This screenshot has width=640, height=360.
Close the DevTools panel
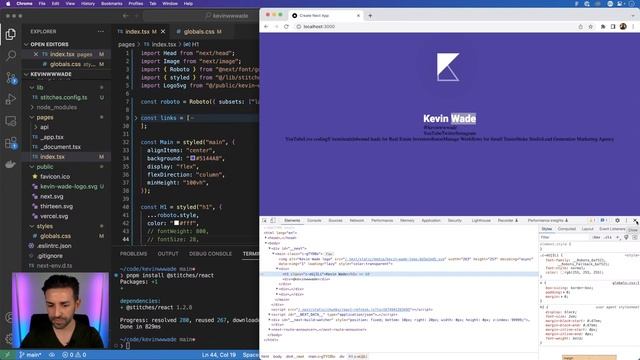tap(635, 220)
